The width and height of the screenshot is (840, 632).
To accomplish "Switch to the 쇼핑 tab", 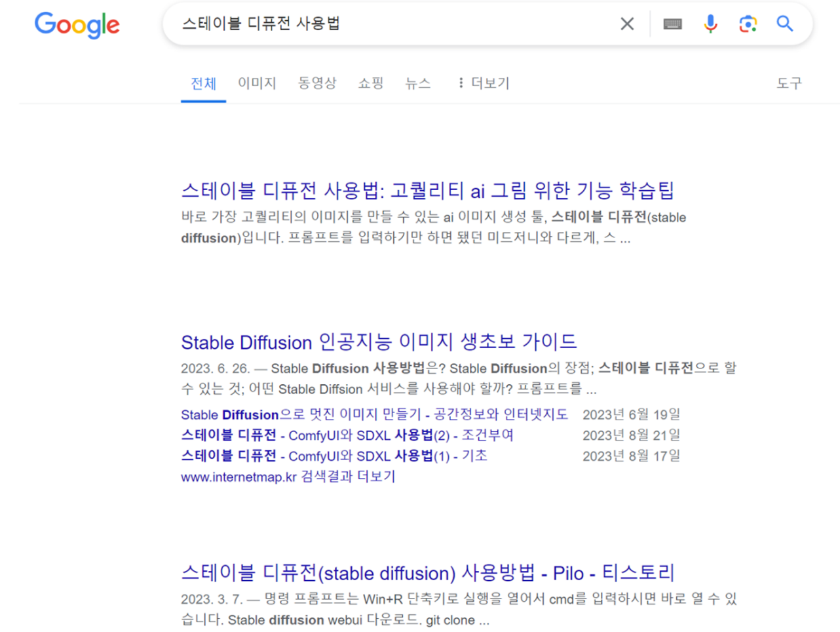I will pos(371,83).
